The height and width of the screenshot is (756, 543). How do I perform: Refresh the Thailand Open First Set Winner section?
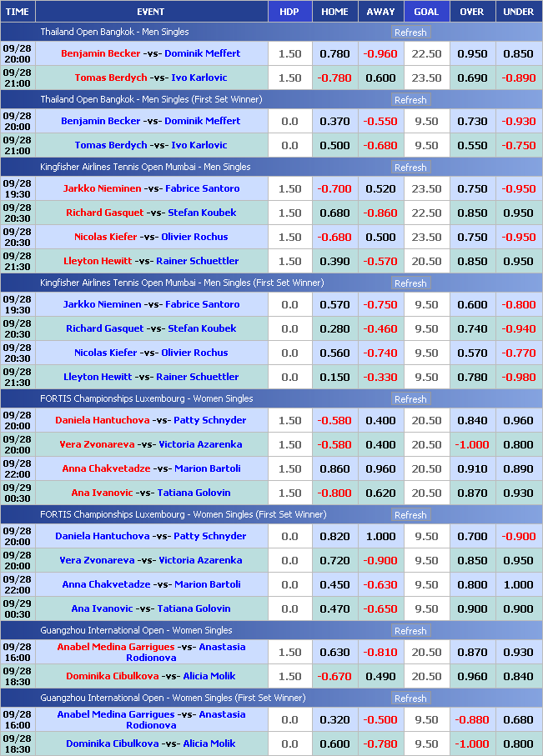click(x=410, y=100)
